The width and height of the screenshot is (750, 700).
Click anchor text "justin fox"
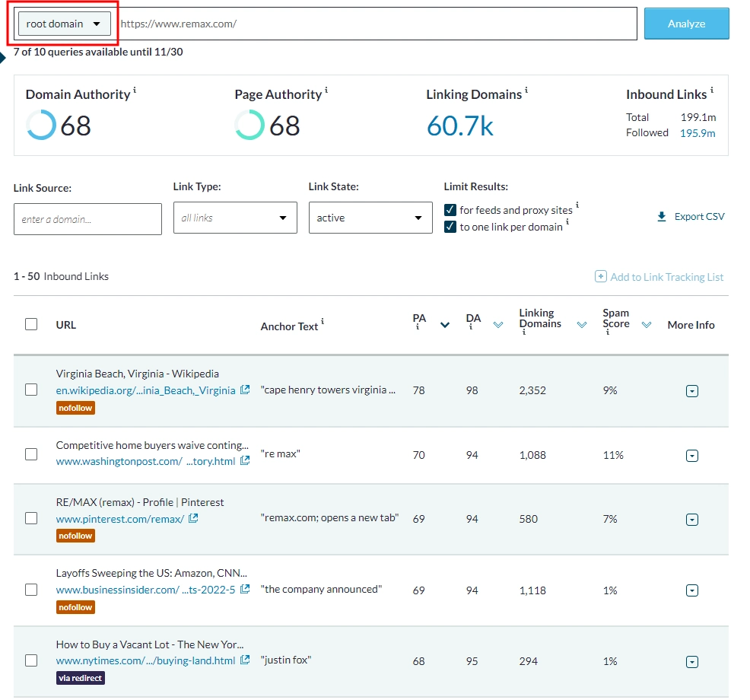(x=286, y=660)
